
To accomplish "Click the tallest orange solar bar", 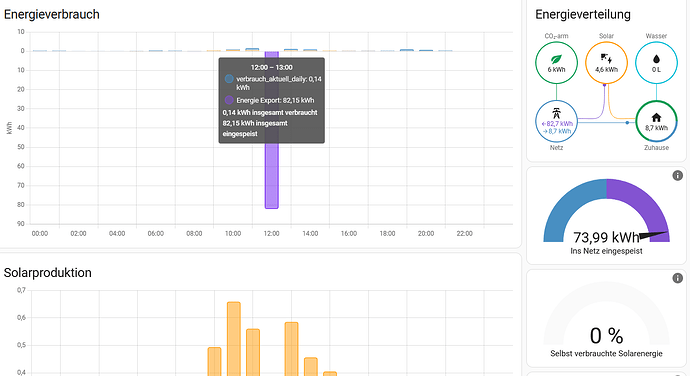I will coord(234,339).
